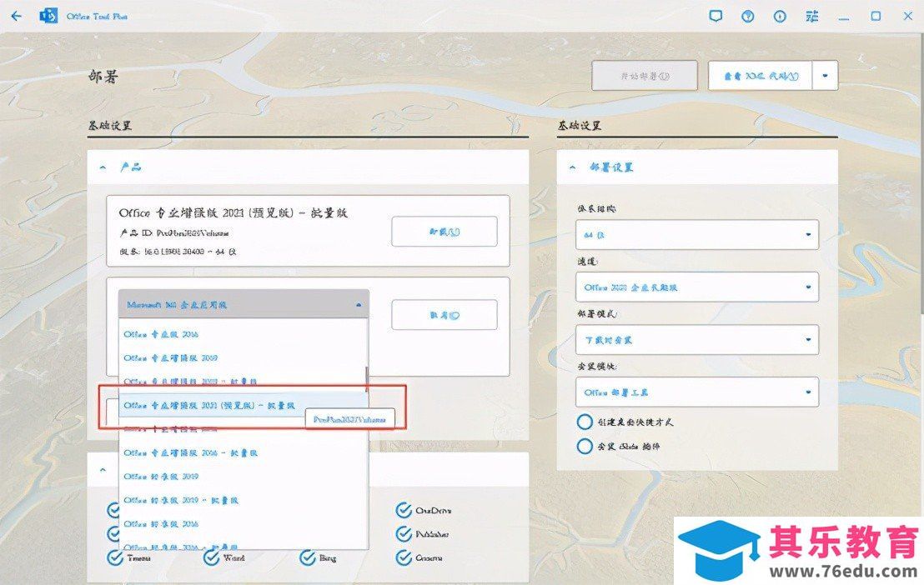Image resolution: width=924 pixels, height=585 pixels.
Task: Go back with the arrow icon
Action: (17, 16)
